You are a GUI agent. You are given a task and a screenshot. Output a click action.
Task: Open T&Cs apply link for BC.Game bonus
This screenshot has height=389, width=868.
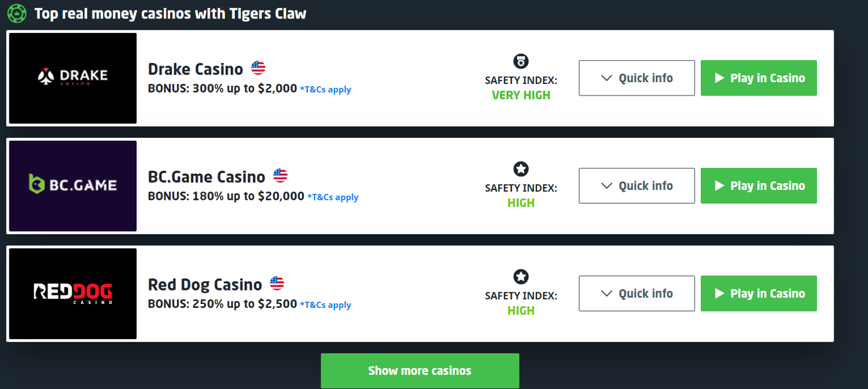click(333, 197)
